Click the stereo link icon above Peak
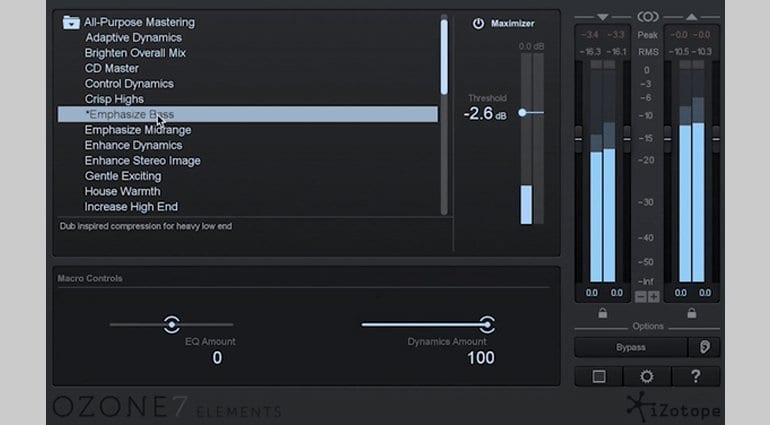This screenshot has height=425, width=770. 648,17
